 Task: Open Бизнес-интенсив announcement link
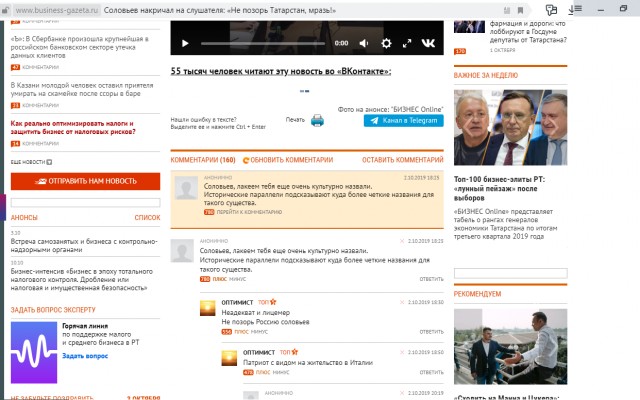pyautogui.click(x=82, y=280)
